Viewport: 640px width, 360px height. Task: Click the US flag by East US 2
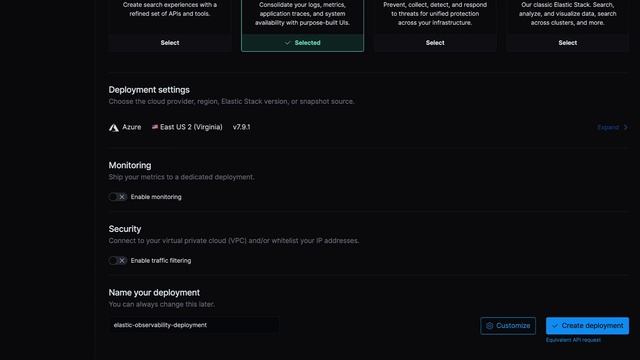coord(155,127)
